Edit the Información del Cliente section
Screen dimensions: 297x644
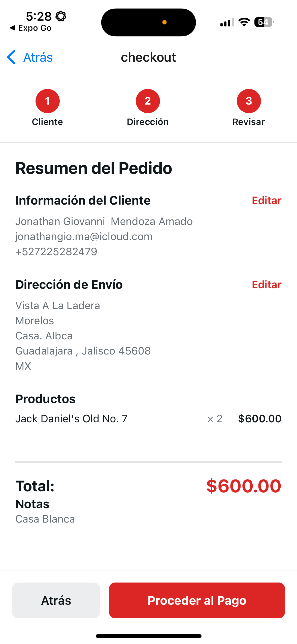267,201
